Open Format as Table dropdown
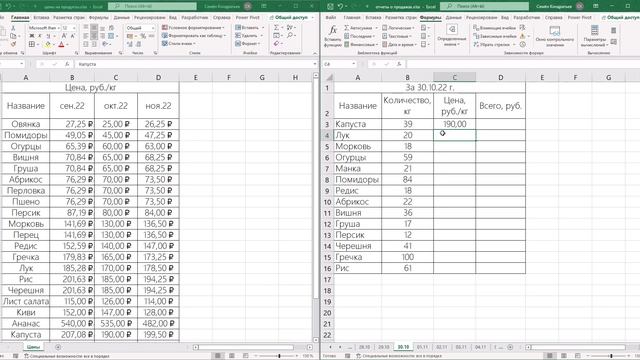The height and width of the screenshot is (360, 640). tap(194, 36)
